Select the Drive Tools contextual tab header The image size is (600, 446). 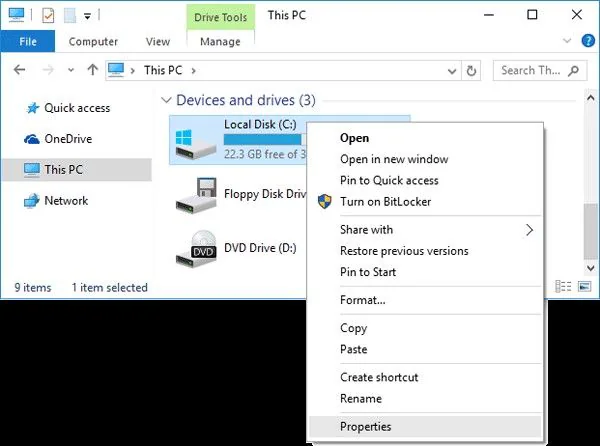tap(220, 17)
